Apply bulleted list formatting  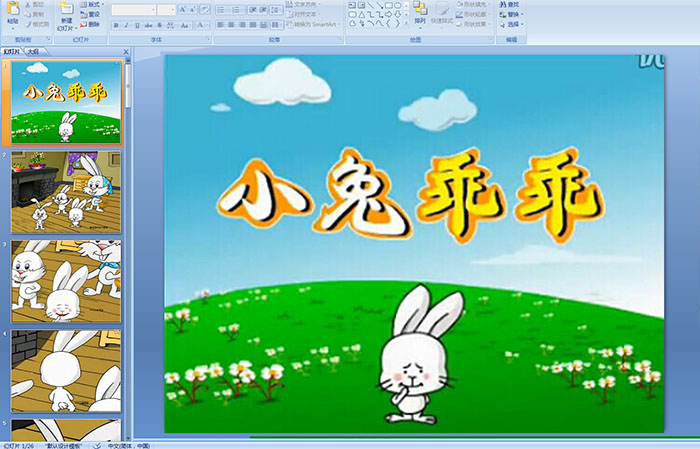223,10
